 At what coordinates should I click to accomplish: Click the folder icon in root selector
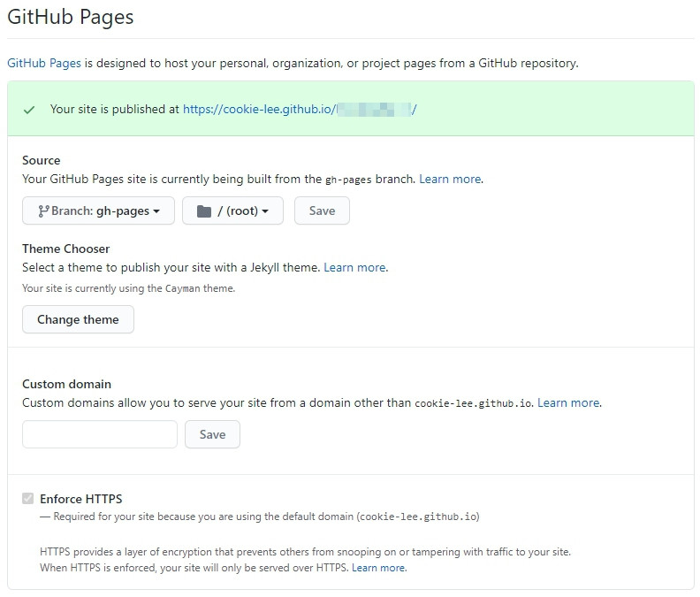pyautogui.click(x=204, y=210)
